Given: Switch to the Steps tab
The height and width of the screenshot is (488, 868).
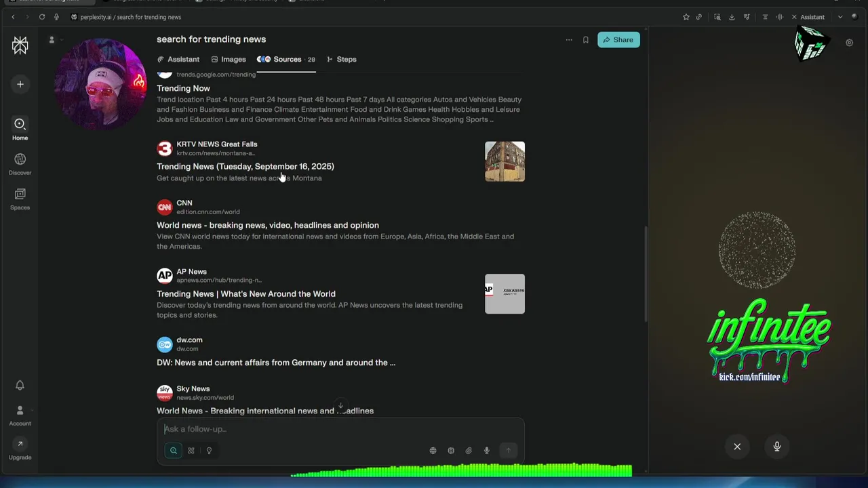Looking at the screenshot, I should (x=341, y=59).
